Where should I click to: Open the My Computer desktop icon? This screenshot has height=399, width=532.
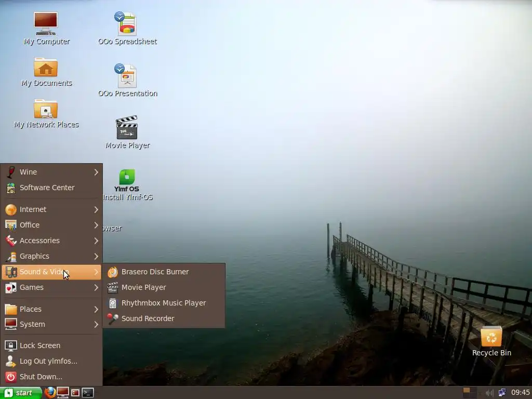pyautogui.click(x=46, y=24)
